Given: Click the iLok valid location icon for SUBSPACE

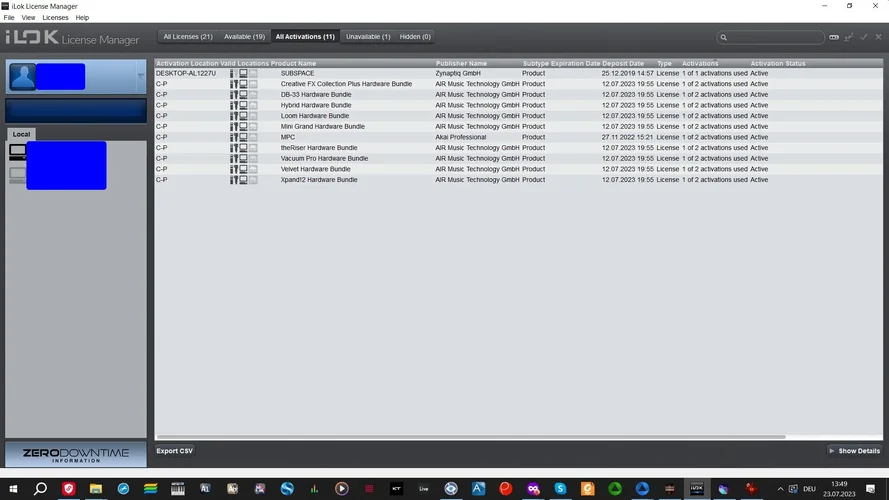Looking at the screenshot, I should point(234,73).
